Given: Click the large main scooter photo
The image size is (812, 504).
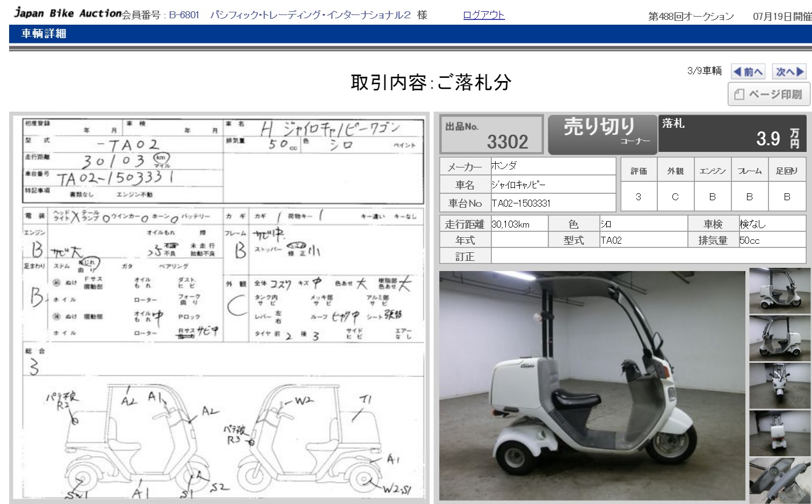Looking at the screenshot, I should 592,385.
